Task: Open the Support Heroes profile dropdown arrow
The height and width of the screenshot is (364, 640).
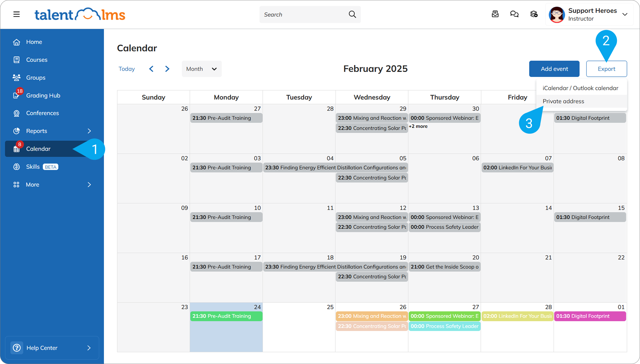Action: (625, 14)
